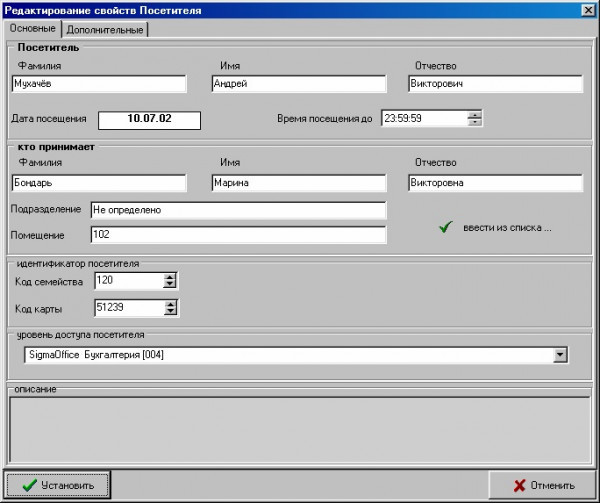Image resolution: width=600 pixels, height=504 pixels.
Task: Click the Помещение field with 102
Action: pos(237,234)
